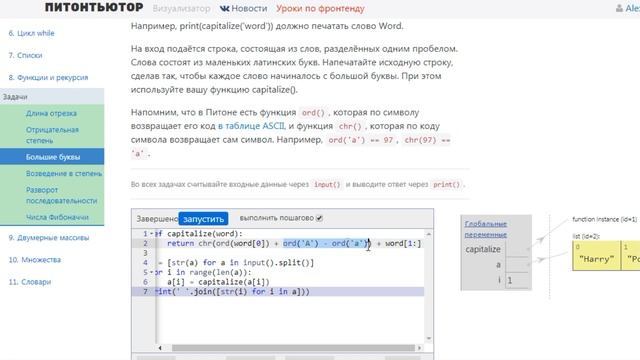Click the inline input() code sample

(327, 184)
